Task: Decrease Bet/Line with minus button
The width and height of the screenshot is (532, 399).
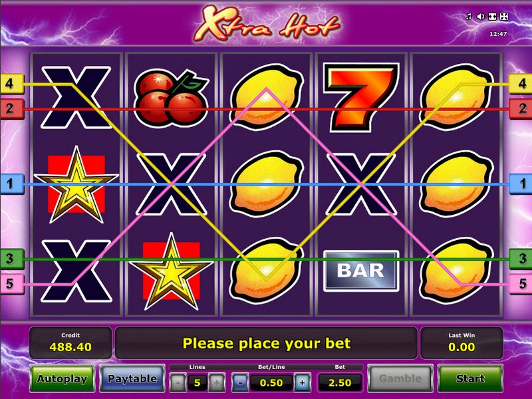Action: (x=240, y=383)
